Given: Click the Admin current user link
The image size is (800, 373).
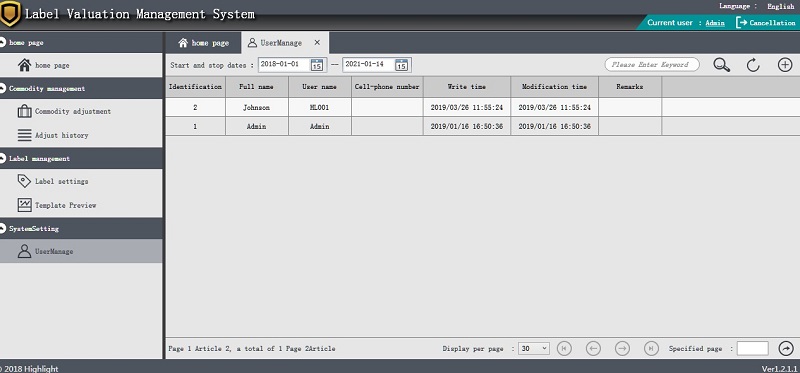Looking at the screenshot, I should pos(715,23).
